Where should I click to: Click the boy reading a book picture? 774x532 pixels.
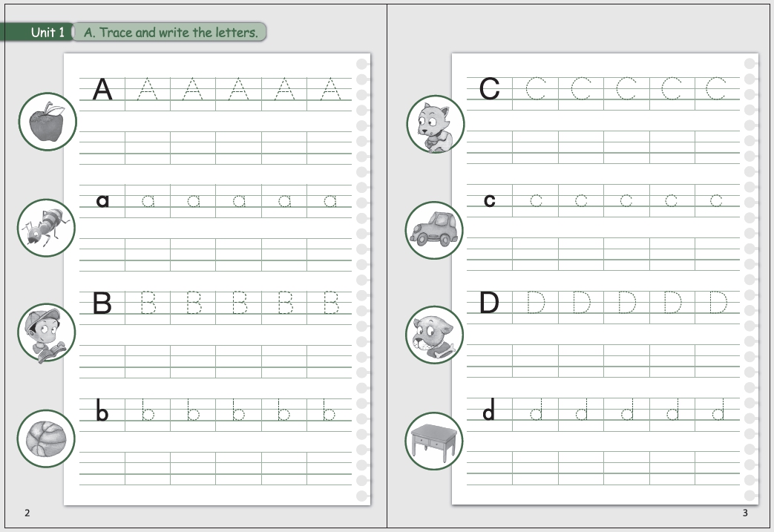click(47, 333)
